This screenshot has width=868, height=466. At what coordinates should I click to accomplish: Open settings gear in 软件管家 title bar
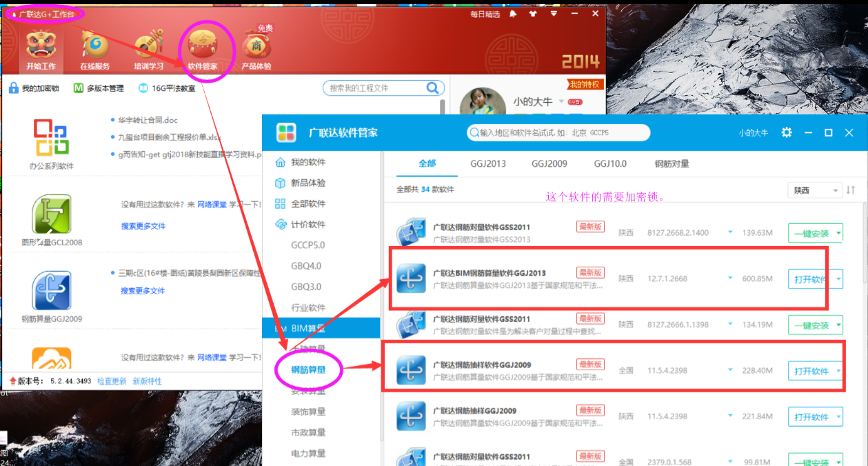787,132
